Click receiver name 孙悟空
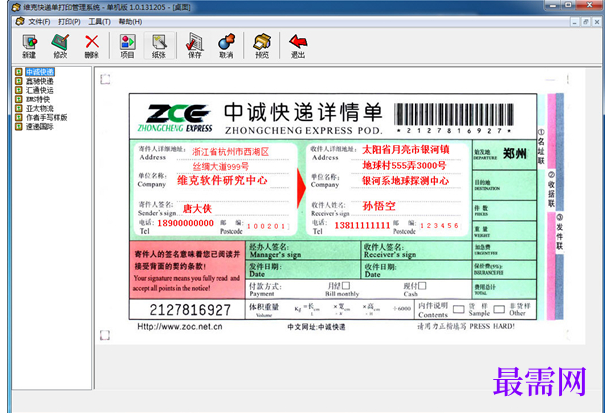Viewport: 605px width, 413px height. [x=379, y=206]
